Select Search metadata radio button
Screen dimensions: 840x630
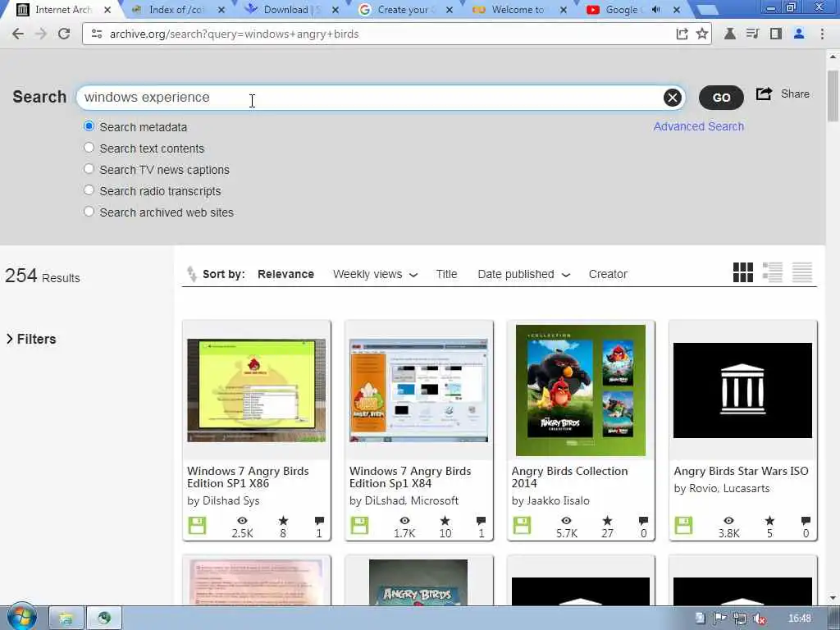[x=89, y=126]
